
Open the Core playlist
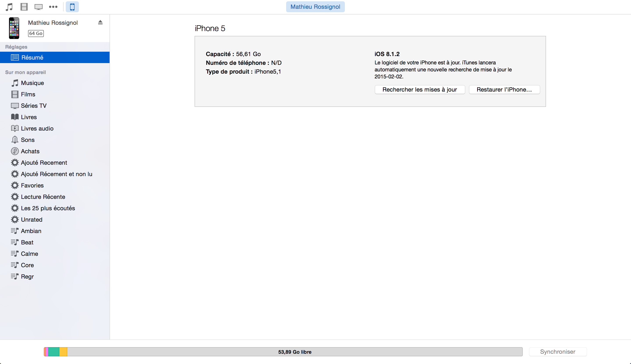[x=55, y=265]
